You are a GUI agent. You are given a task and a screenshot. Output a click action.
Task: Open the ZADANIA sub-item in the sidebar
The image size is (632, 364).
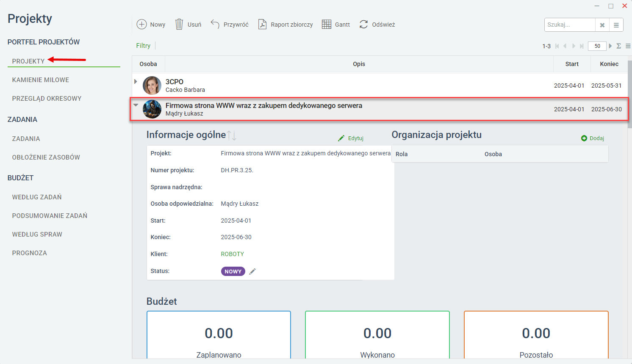coord(26,139)
